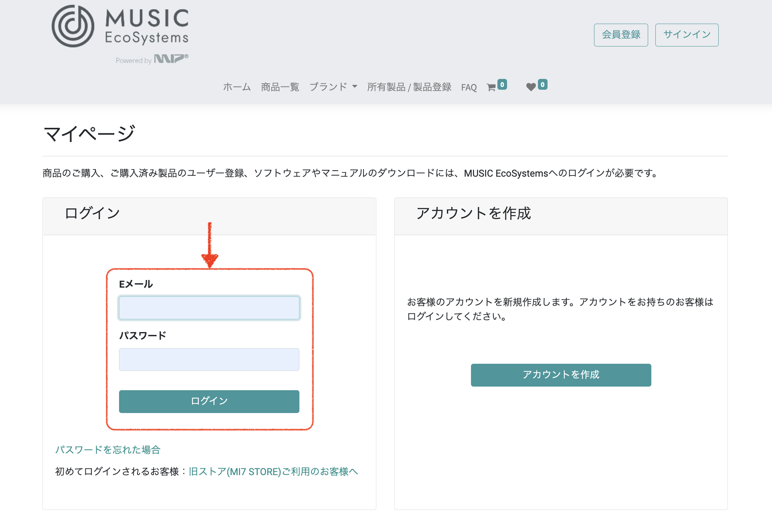Click the Eメール field label
Viewport: 772px width, 532px height.
tap(136, 284)
